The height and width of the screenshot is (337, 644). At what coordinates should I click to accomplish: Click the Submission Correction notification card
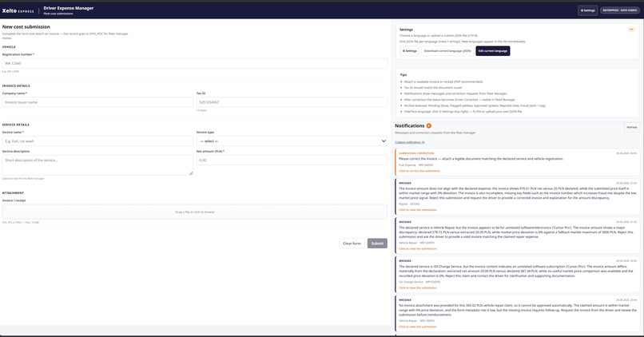coord(517,162)
